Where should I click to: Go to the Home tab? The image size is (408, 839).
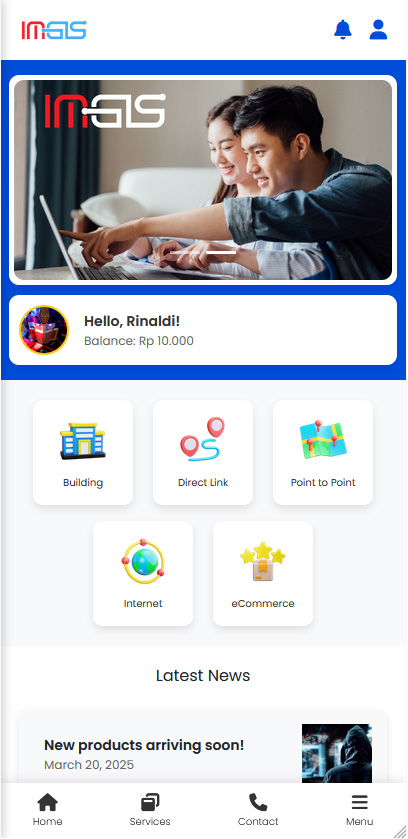48,810
